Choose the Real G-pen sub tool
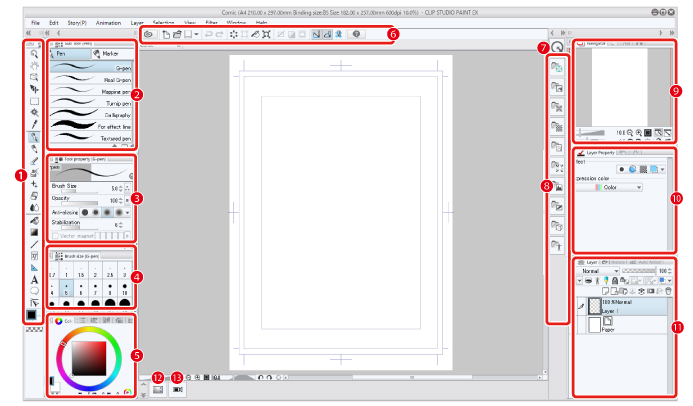Viewport: 693px width, 406px height. click(x=91, y=79)
